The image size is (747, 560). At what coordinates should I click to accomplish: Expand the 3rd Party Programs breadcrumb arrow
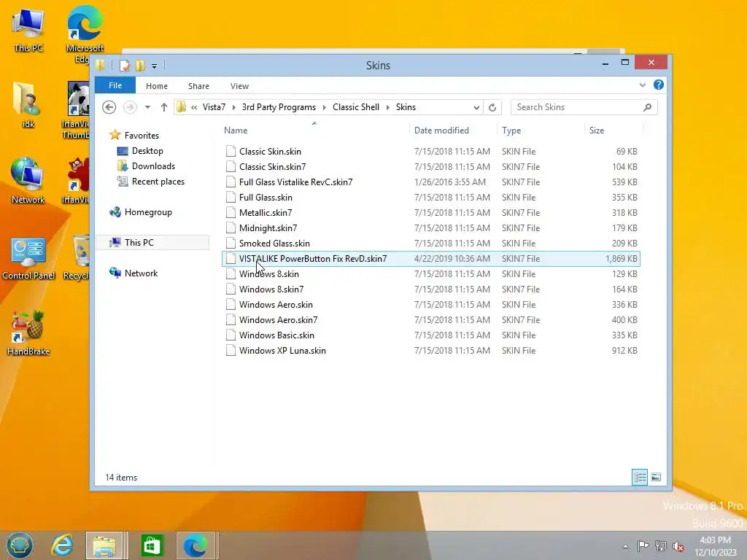[x=325, y=108]
